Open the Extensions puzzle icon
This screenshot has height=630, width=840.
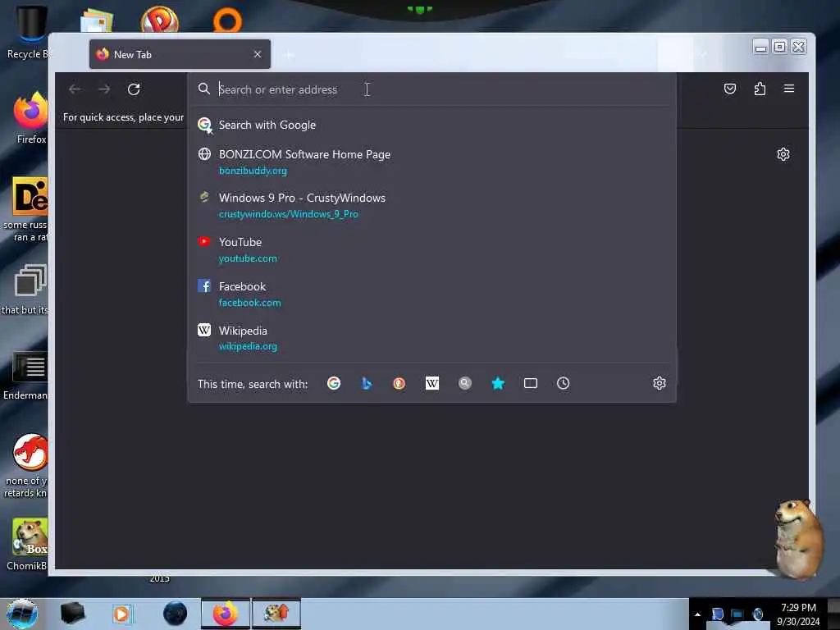pyautogui.click(x=760, y=89)
